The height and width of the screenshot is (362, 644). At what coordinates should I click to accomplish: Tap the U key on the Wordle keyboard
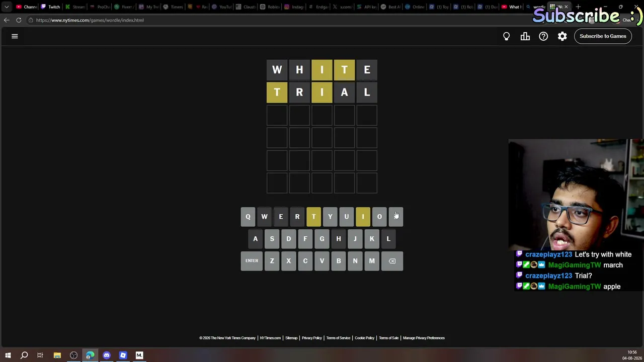347,217
